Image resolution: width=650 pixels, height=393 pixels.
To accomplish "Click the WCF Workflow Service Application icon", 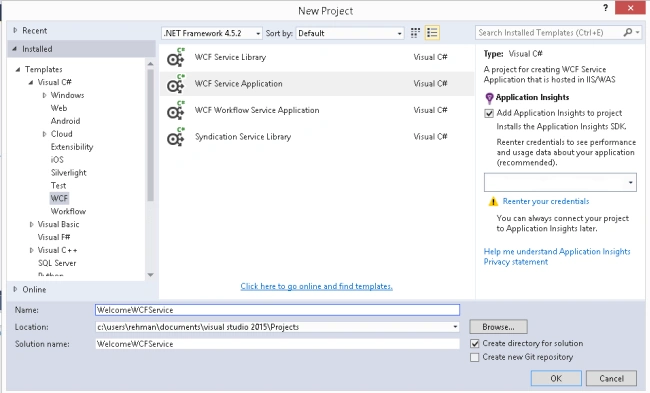I will pyautogui.click(x=176, y=110).
